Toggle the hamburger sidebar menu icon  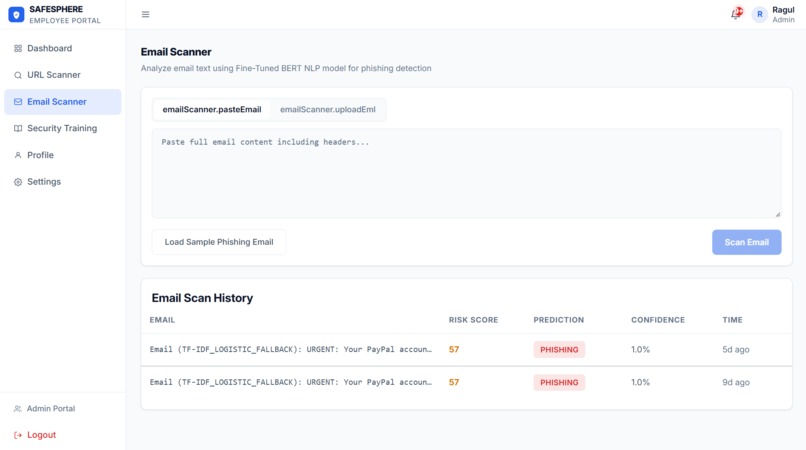click(145, 14)
